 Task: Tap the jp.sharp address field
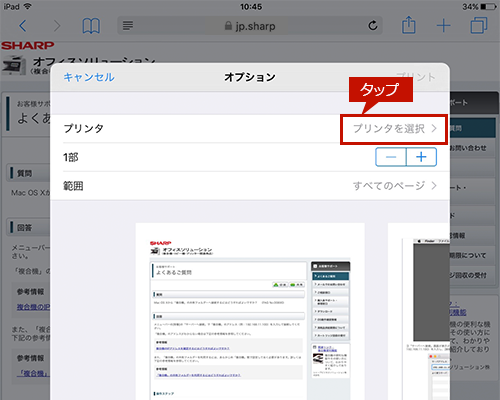point(250,26)
